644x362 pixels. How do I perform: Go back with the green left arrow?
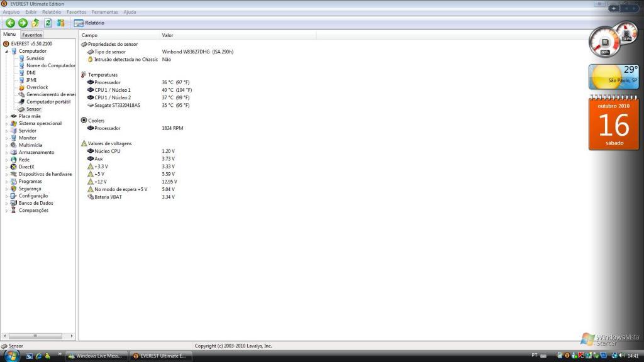pyautogui.click(x=10, y=23)
